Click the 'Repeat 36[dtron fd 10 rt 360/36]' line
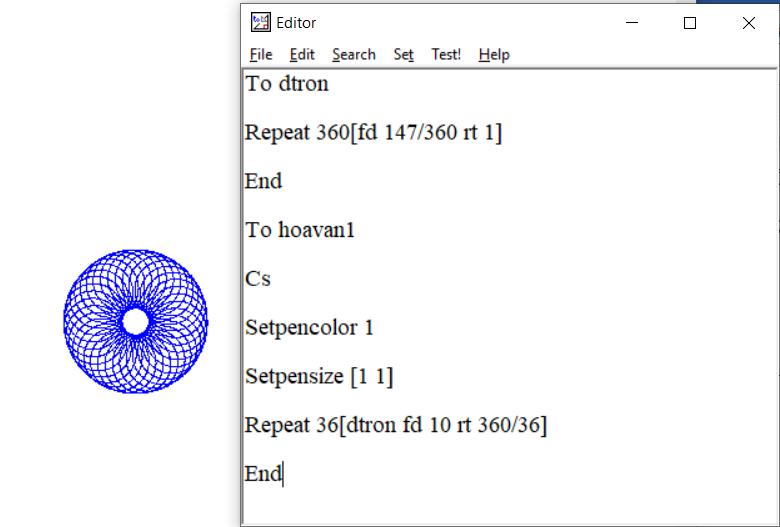The height and width of the screenshot is (527, 780). point(395,425)
